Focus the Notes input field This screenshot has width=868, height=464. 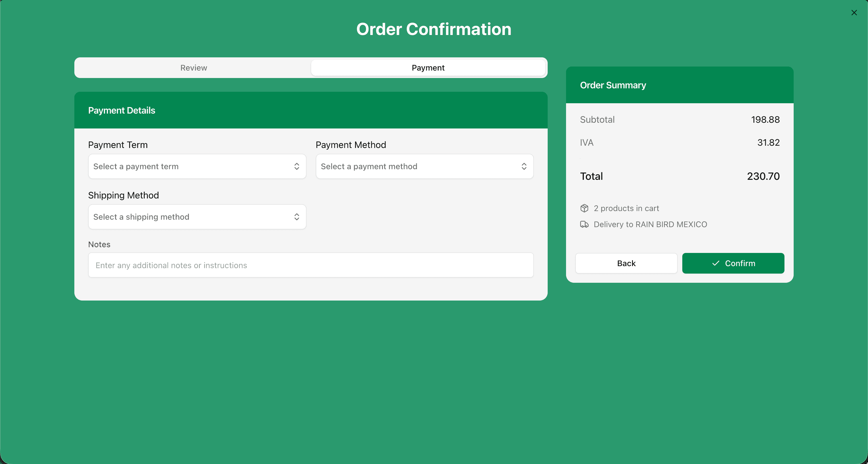[x=311, y=265]
